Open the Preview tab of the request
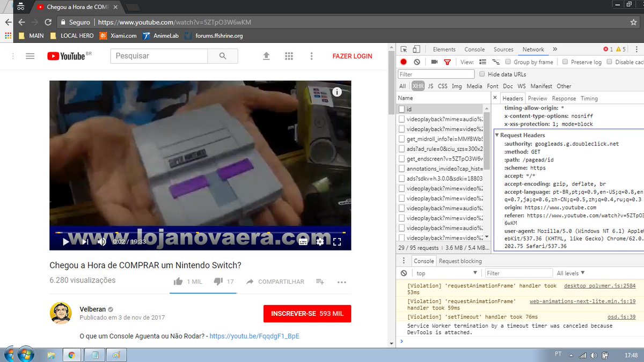 [537, 98]
